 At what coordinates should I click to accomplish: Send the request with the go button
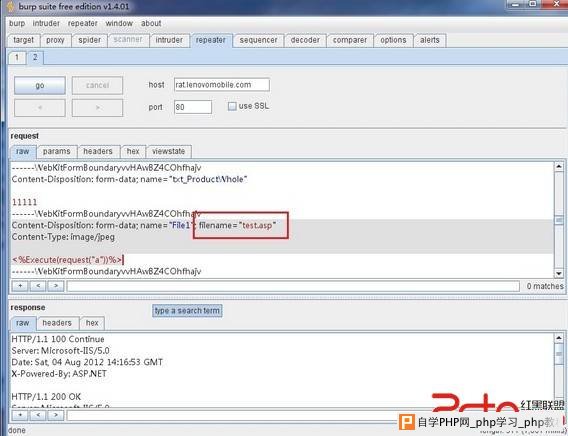(x=40, y=85)
